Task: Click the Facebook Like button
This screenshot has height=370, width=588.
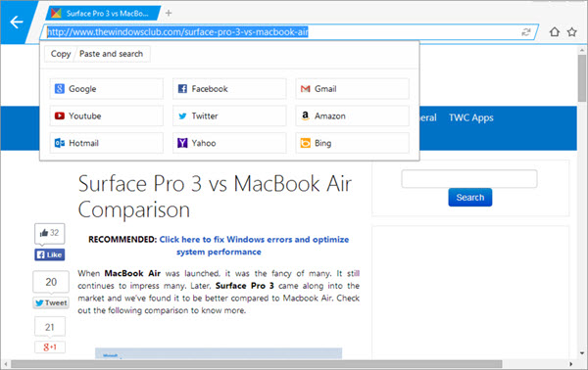Action: 50,254
